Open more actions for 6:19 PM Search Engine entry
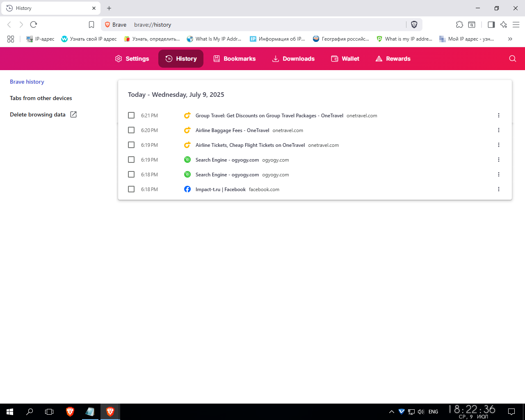Viewport: 525px width, 420px height. point(499,160)
